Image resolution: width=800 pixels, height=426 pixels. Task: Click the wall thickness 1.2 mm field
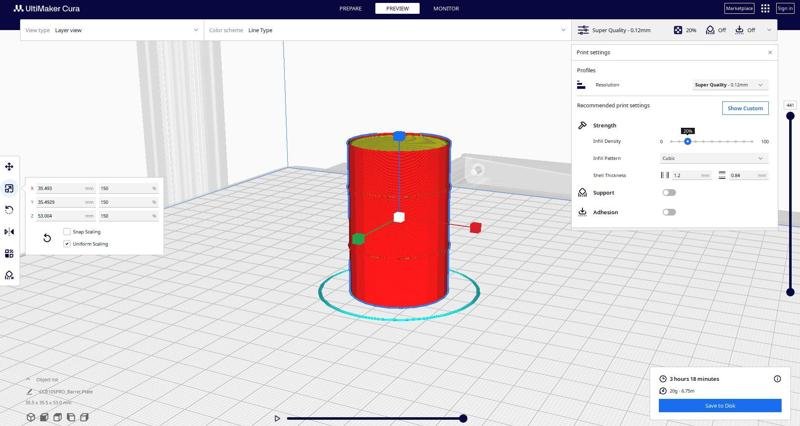point(691,175)
